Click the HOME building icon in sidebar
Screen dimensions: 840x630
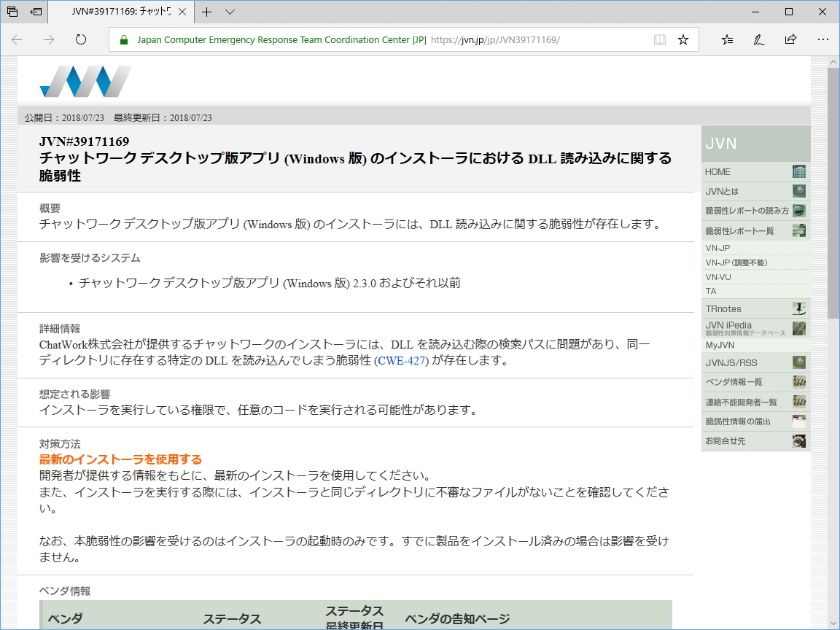click(x=798, y=172)
